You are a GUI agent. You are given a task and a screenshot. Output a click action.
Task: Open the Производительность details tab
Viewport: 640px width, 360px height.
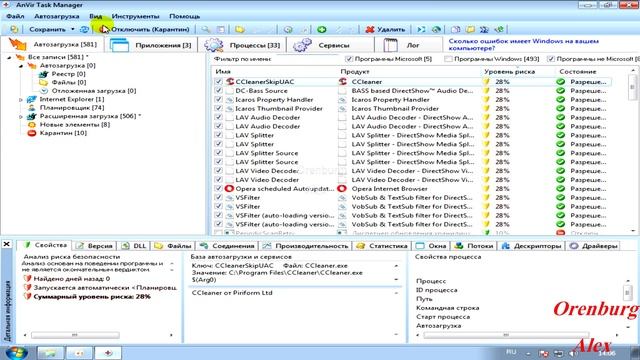tap(305, 246)
